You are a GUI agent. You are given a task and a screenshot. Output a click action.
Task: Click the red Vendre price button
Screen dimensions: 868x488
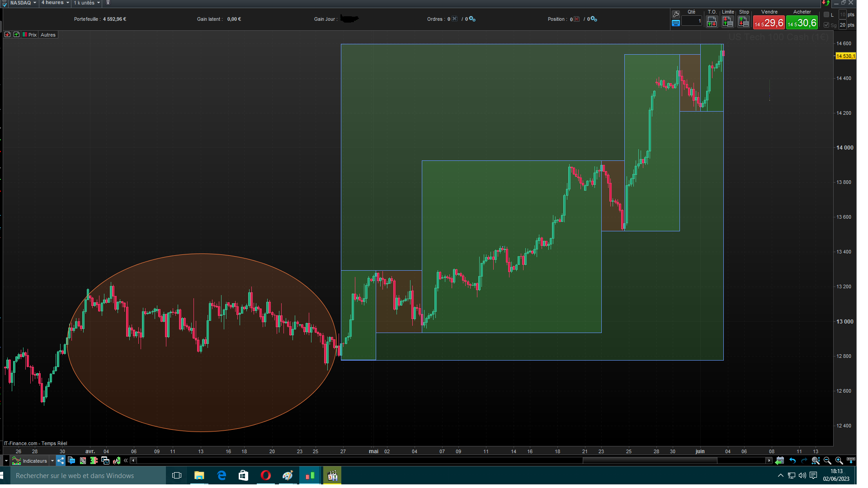point(769,23)
